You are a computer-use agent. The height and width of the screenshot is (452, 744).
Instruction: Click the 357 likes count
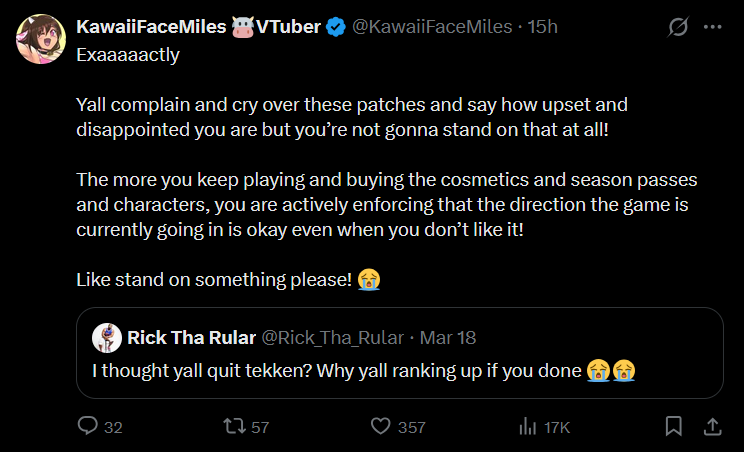[411, 427]
